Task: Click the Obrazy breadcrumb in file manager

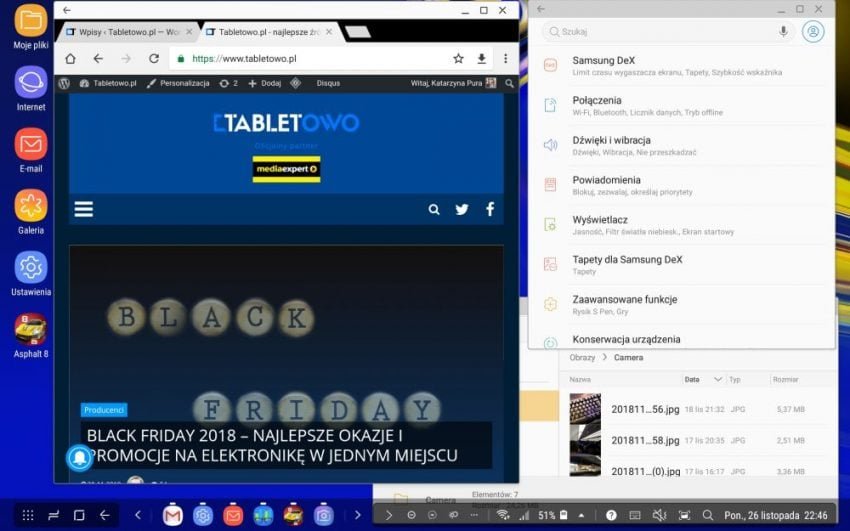Action: click(x=582, y=358)
